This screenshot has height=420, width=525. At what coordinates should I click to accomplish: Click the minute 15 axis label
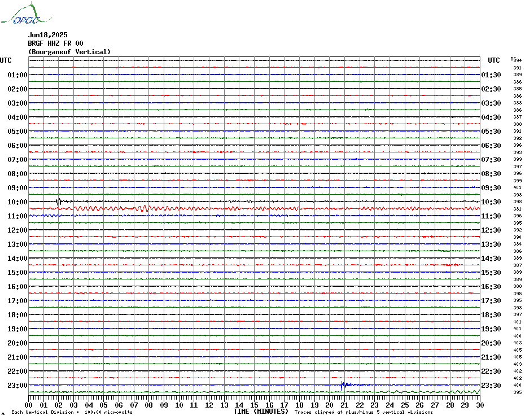click(254, 405)
